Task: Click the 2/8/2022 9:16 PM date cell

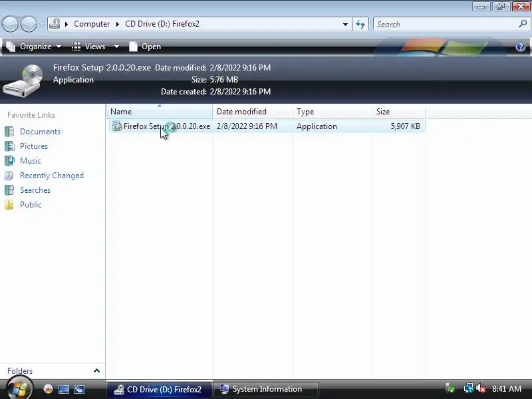Action: 247,126
